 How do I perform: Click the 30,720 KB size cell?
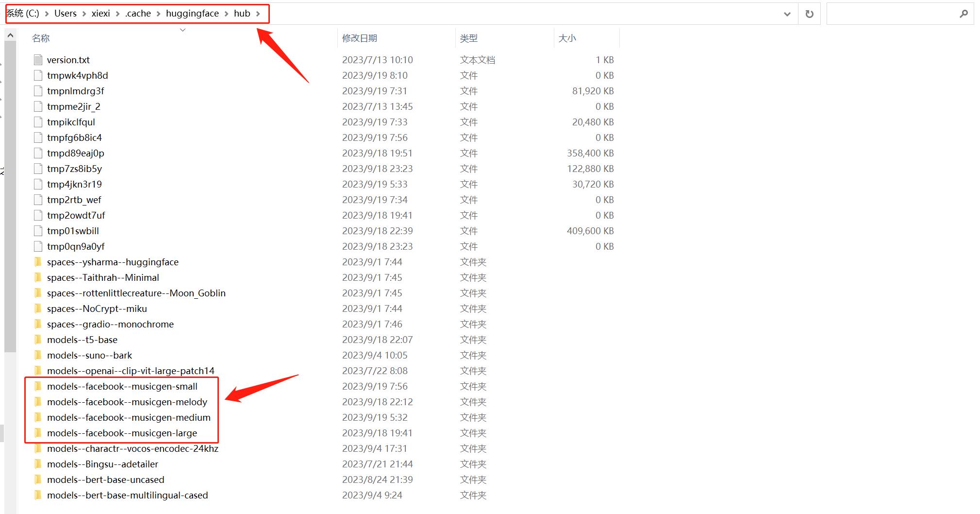[593, 184]
